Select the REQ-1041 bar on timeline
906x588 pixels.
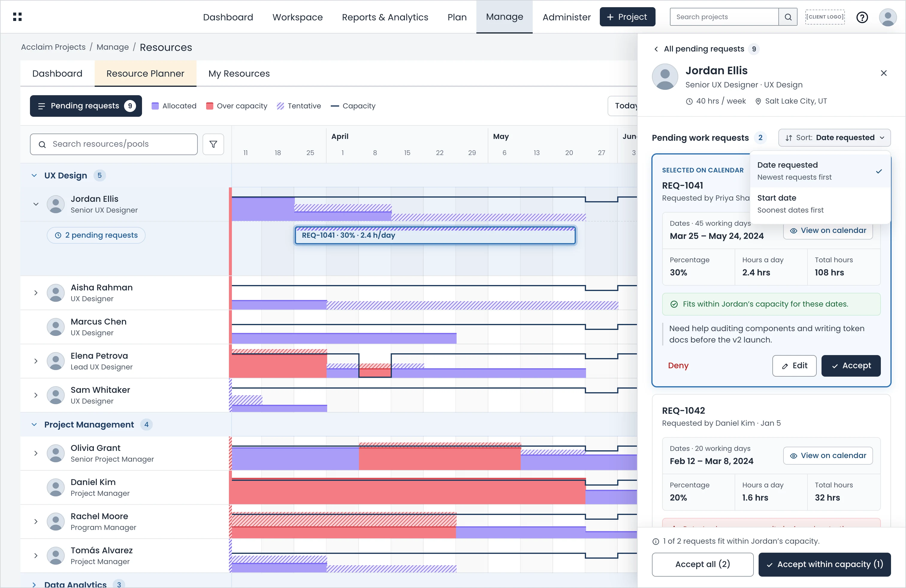[435, 235]
